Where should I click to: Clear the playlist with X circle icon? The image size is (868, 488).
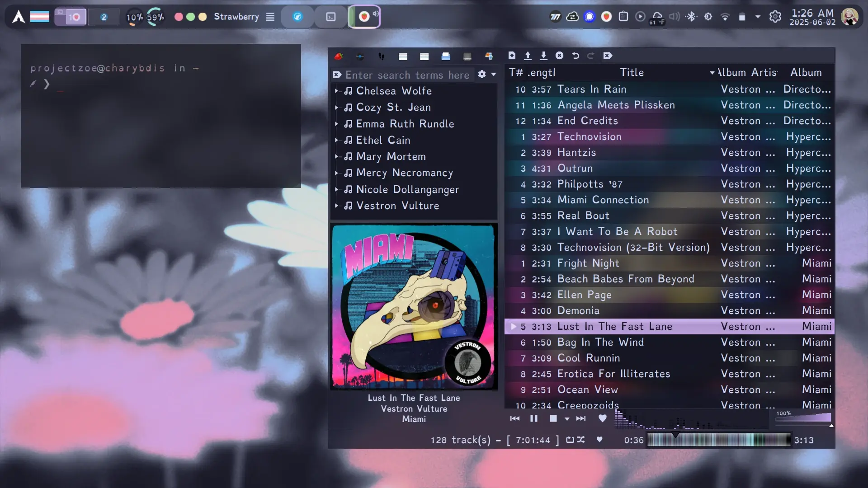[559, 56]
